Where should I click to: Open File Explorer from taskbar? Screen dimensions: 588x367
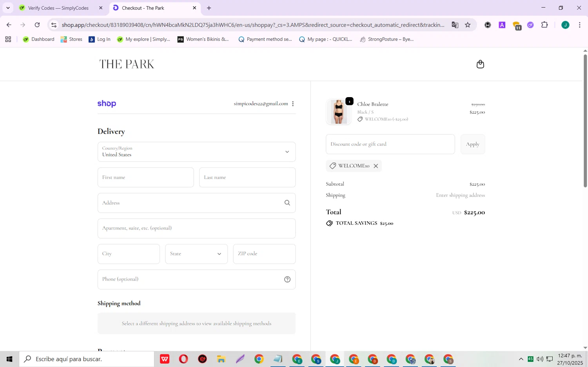[221, 359]
